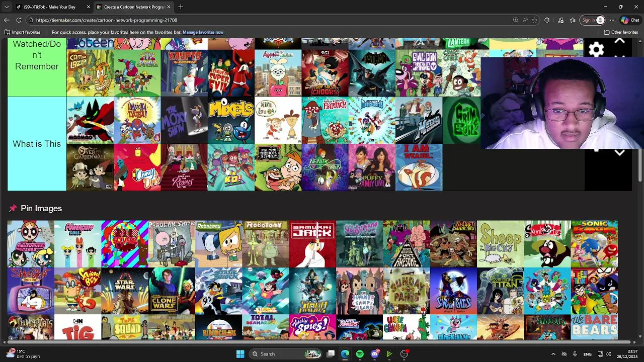Go back to the previous page

(x=7, y=20)
